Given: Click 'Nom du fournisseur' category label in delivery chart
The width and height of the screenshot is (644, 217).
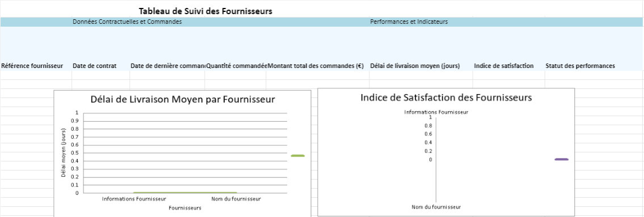Looking at the screenshot, I should pyautogui.click(x=236, y=199).
